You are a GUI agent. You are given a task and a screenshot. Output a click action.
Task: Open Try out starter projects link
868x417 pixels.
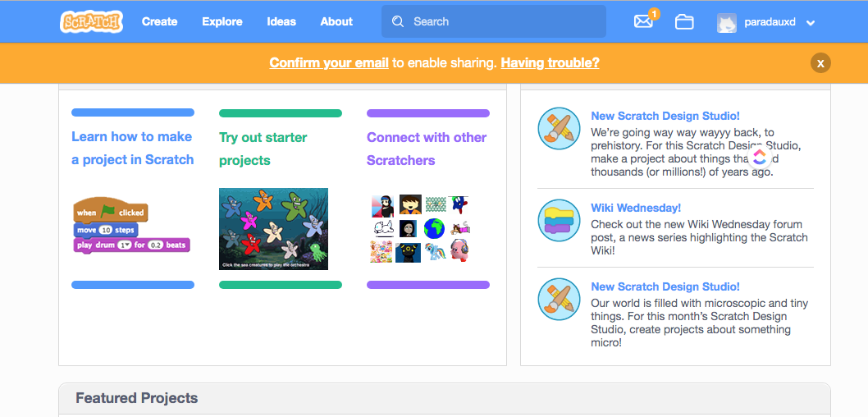click(263, 149)
